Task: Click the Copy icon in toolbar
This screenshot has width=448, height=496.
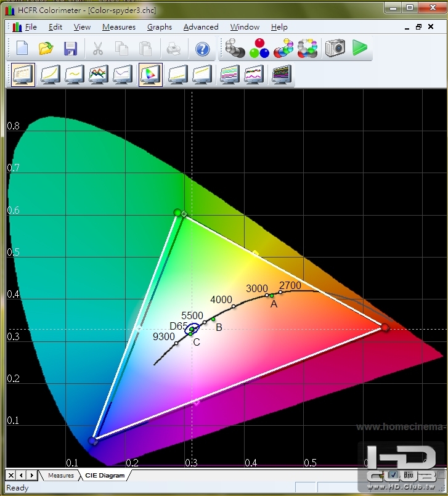Action: pos(121,49)
